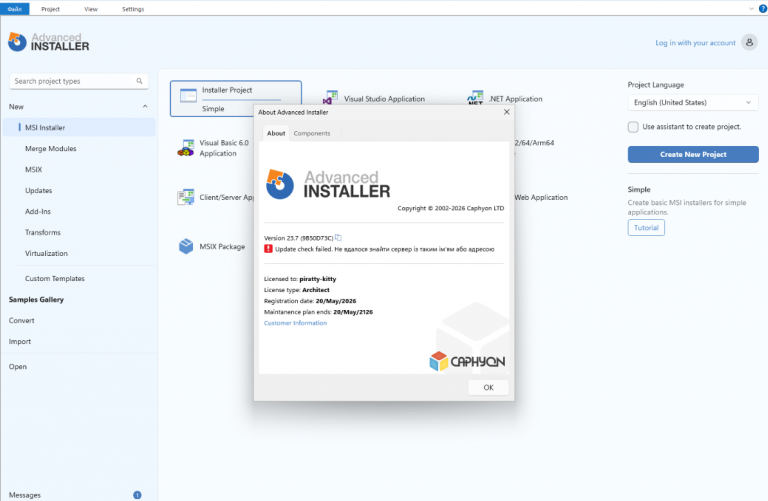Select the Client/Server Application icon
The width and height of the screenshot is (768, 501).
click(186, 197)
